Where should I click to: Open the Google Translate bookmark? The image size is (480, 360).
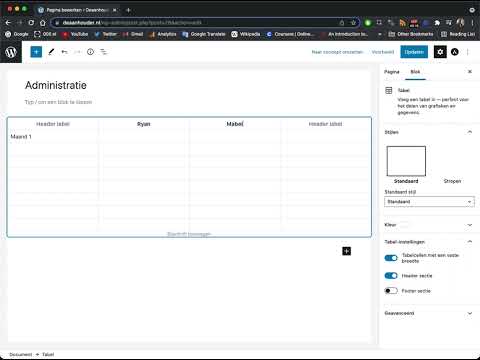(204, 34)
